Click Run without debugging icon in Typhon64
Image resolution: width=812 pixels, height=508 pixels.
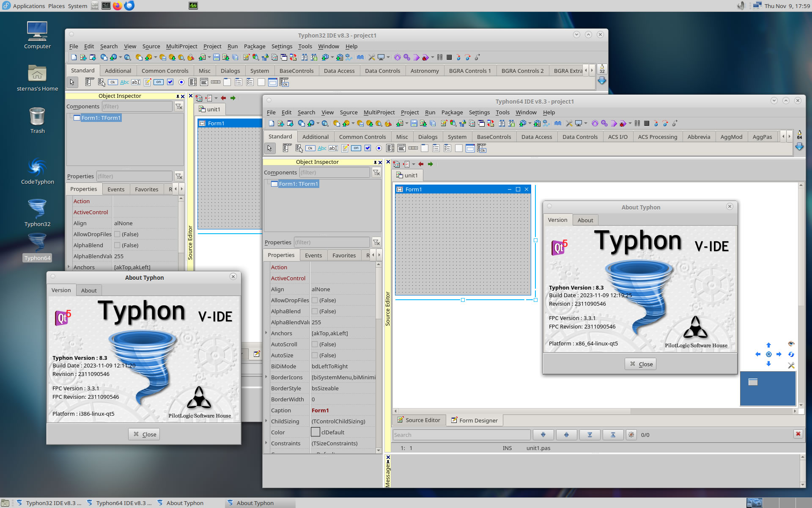pyautogui.click(x=614, y=123)
